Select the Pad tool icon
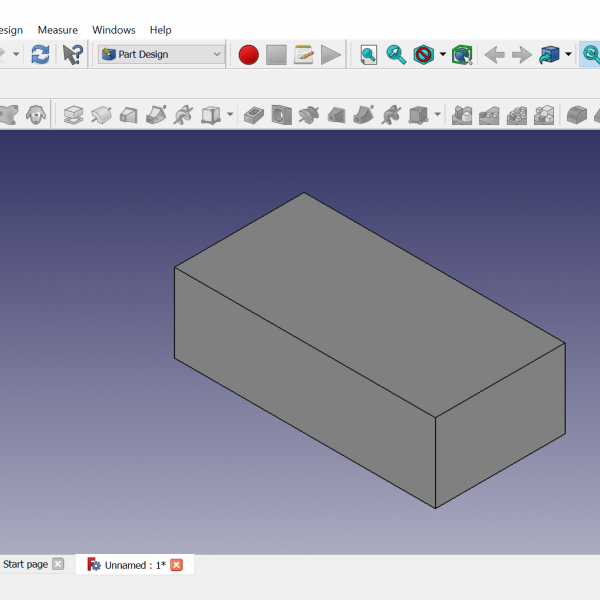Screen dimensions: 600x600 click(x=73, y=115)
